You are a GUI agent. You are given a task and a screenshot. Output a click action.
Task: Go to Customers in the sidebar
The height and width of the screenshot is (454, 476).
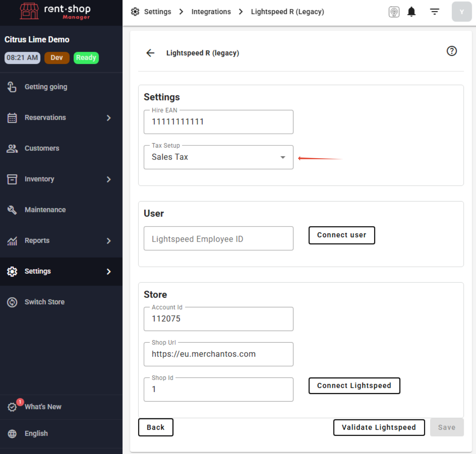pos(42,148)
